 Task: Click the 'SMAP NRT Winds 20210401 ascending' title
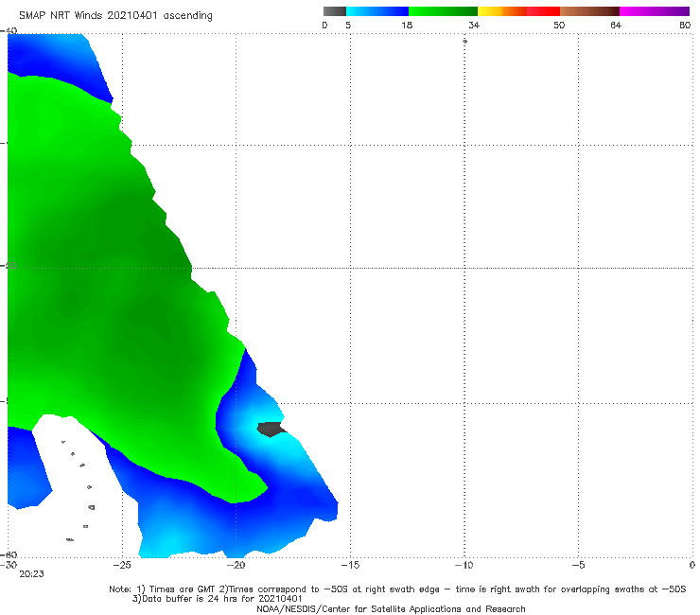(115, 16)
